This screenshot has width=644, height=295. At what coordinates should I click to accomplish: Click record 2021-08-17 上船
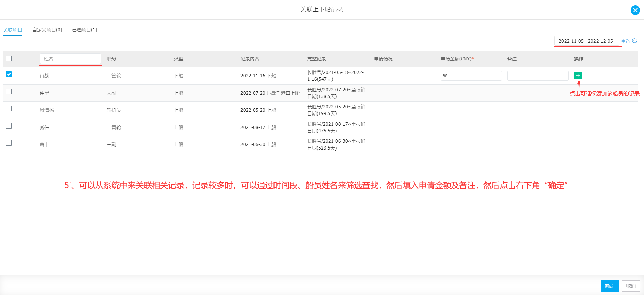(x=258, y=127)
